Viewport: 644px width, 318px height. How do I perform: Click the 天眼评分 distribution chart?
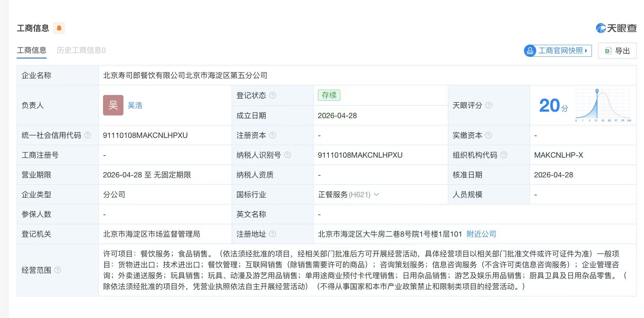[603, 105]
